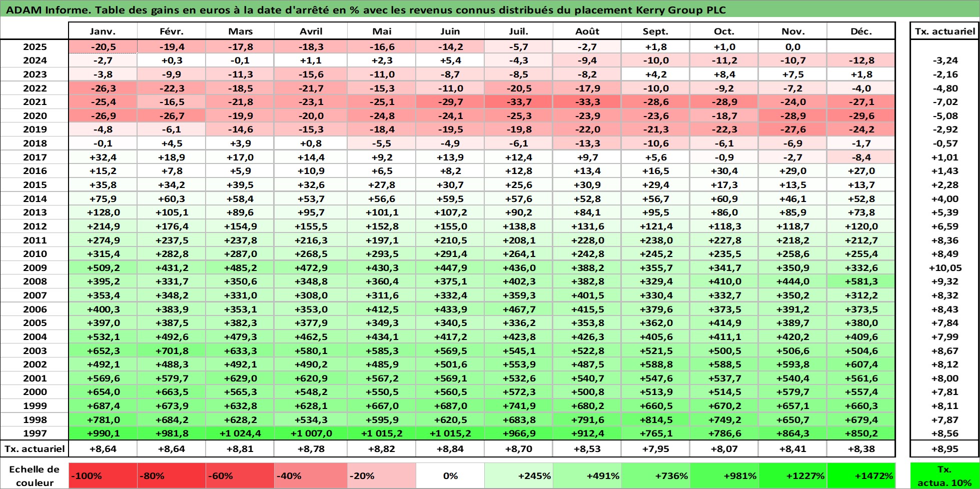Click the -3,24 actuarial rate for 2024

(x=945, y=60)
